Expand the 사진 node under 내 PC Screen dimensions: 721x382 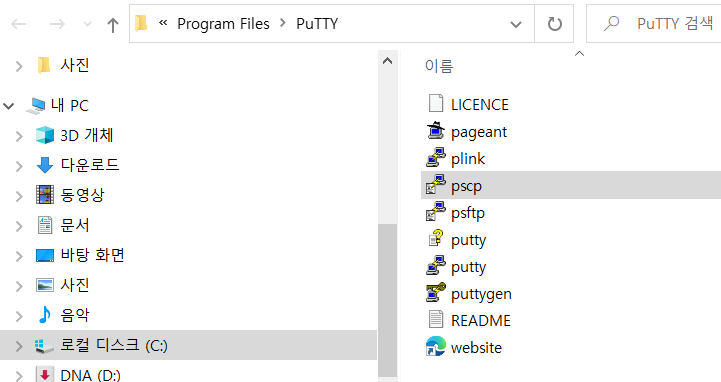(x=19, y=286)
